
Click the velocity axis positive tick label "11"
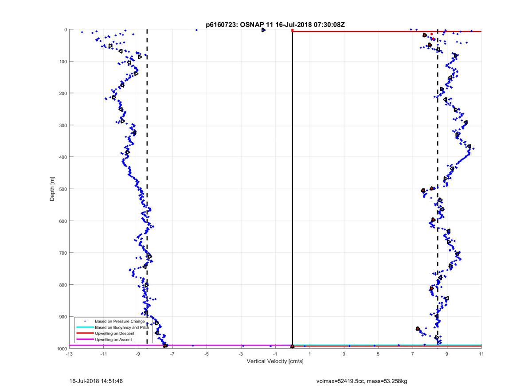pyautogui.click(x=481, y=354)
